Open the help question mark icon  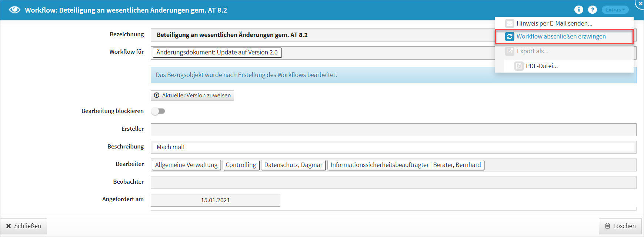coord(593,10)
